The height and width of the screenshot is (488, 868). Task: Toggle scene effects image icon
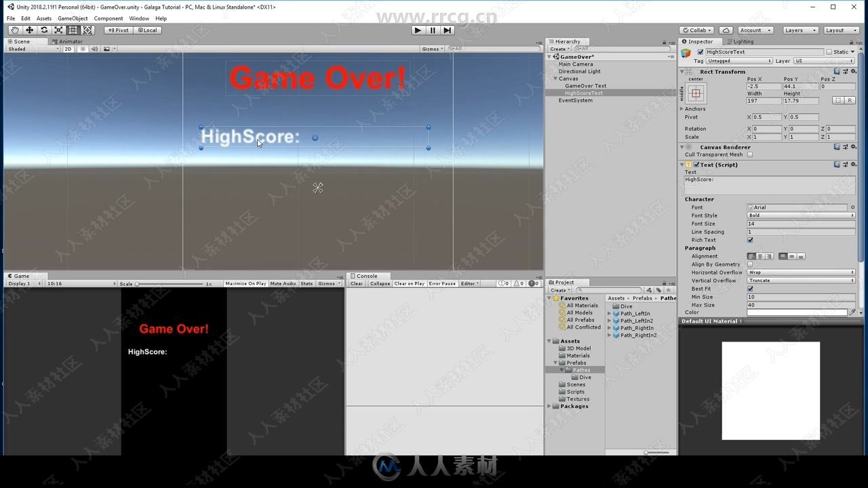click(106, 49)
